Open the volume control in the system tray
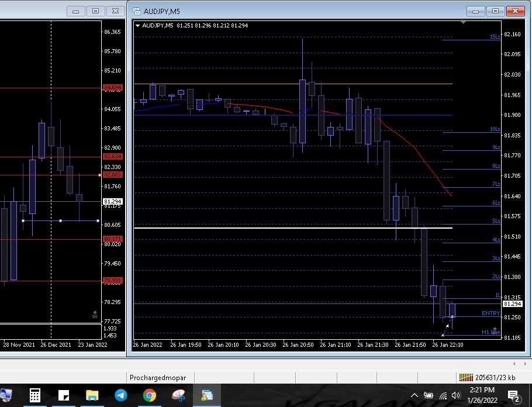The image size is (532, 407). pos(456,395)
